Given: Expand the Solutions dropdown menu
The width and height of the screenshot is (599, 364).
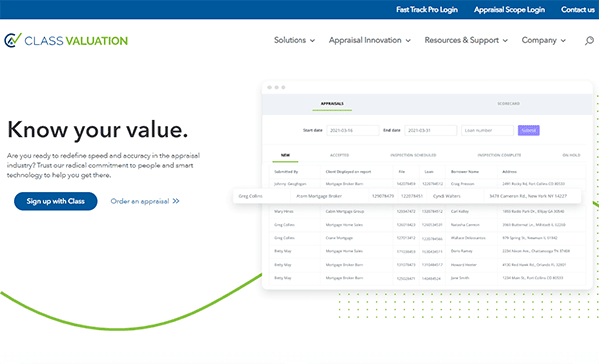Looking at the screenshot, I should click(x=295, y=40).
